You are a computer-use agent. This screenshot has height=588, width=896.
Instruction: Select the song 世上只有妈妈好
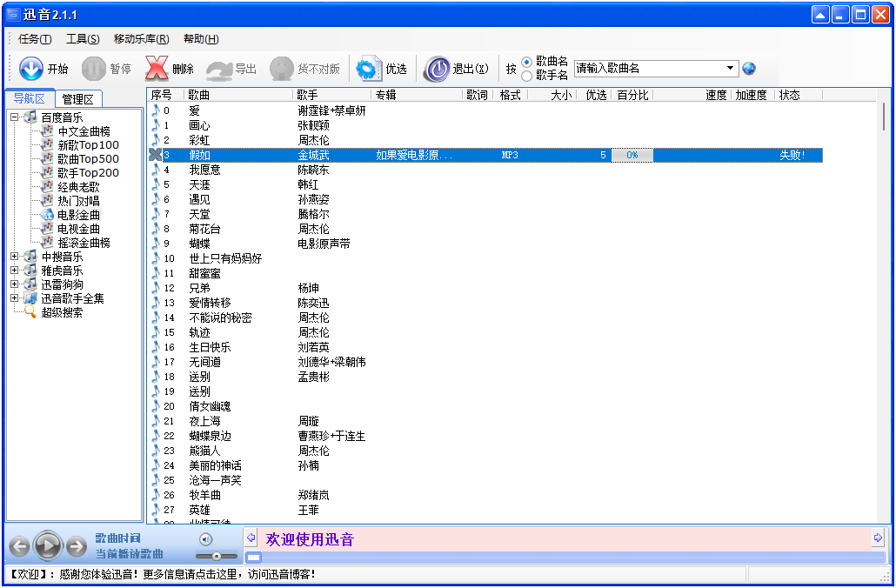point(225,258)
